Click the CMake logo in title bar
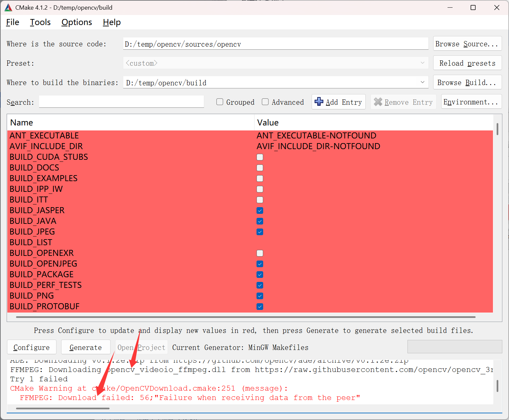The width and height of the screenshot is (509, 420). point(8,8)
